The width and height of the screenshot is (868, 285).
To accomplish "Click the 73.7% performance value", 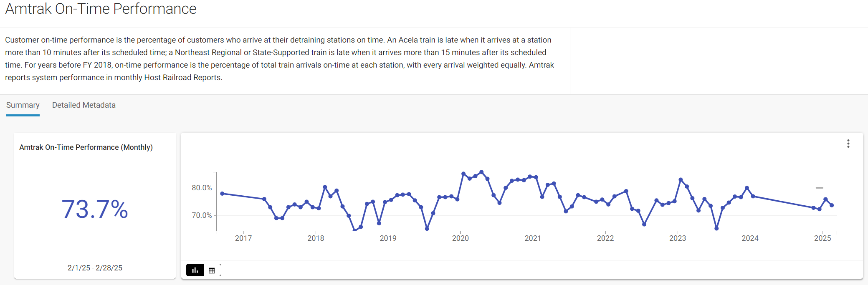I will tap(95, 209).
